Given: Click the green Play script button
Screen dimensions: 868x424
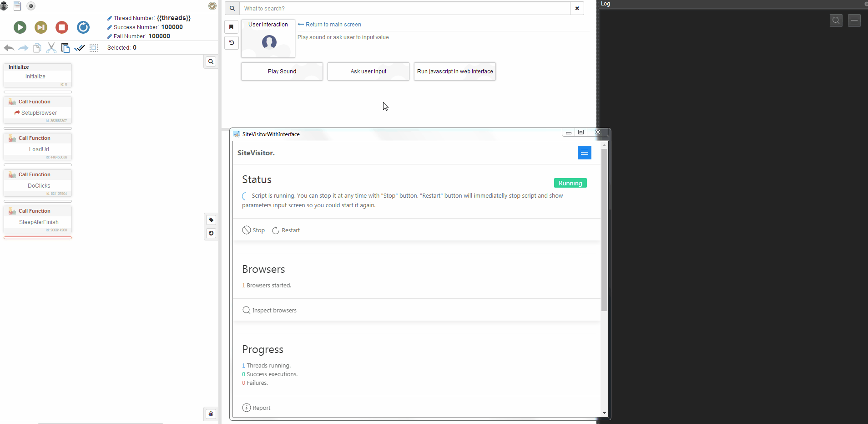Looking at the screenshot, I should [x=20, y=27].
